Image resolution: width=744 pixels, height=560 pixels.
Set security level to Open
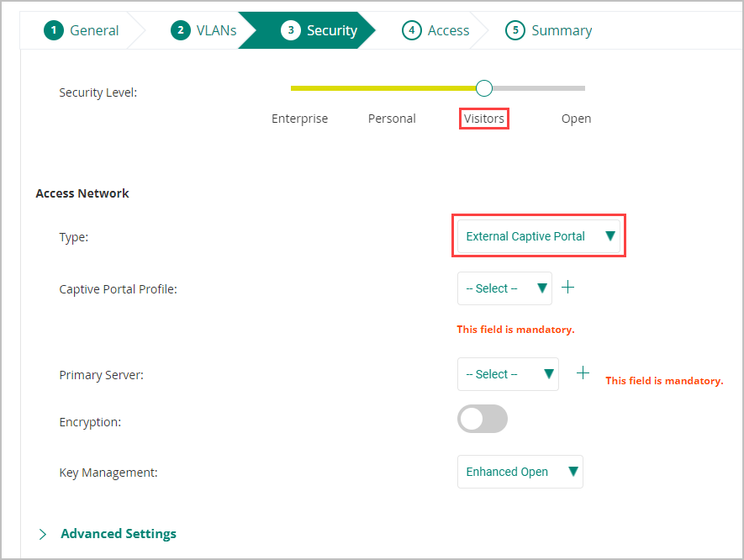pyautogui.click(x=576, y=119)
